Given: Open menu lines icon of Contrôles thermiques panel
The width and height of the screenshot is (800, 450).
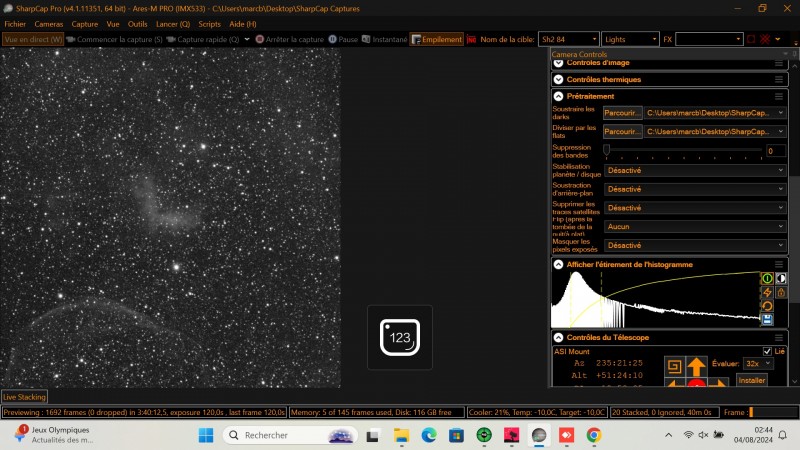Looking at the screenshot, I should tap(779, 80).
